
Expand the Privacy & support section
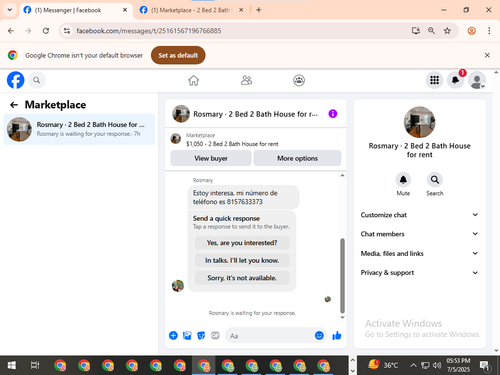click(419, 273)
